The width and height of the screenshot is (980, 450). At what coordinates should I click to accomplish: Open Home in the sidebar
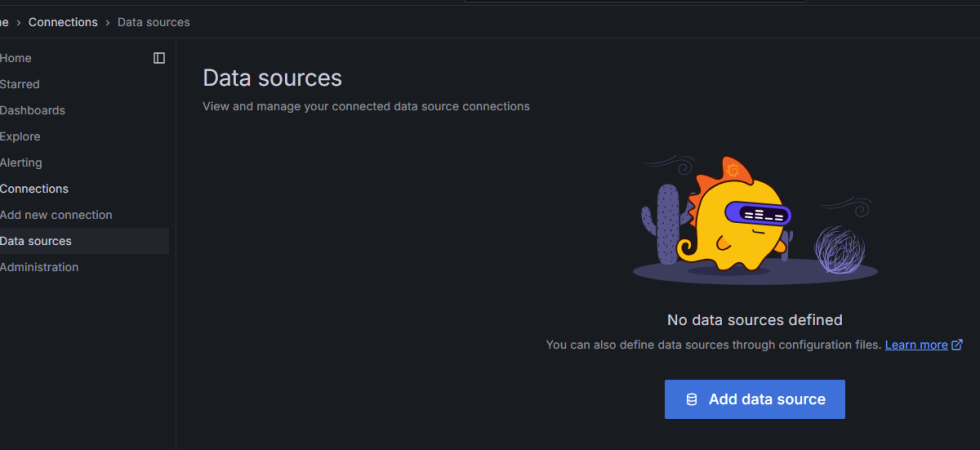[x=16, y=58]
